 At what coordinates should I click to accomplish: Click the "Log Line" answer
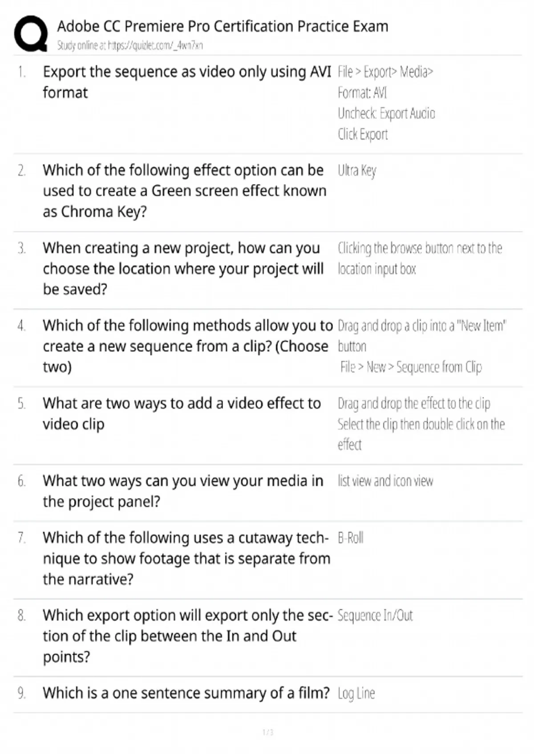[x=356, y=693]
